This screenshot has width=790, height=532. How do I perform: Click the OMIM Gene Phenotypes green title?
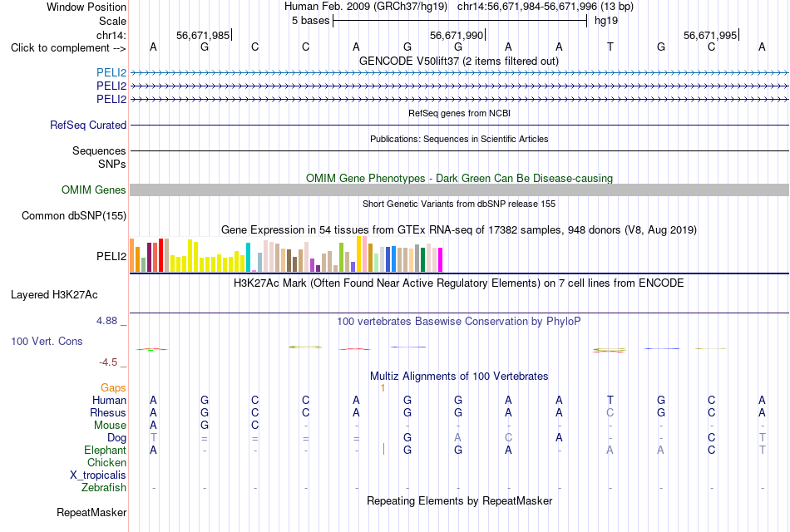(460, 179)
